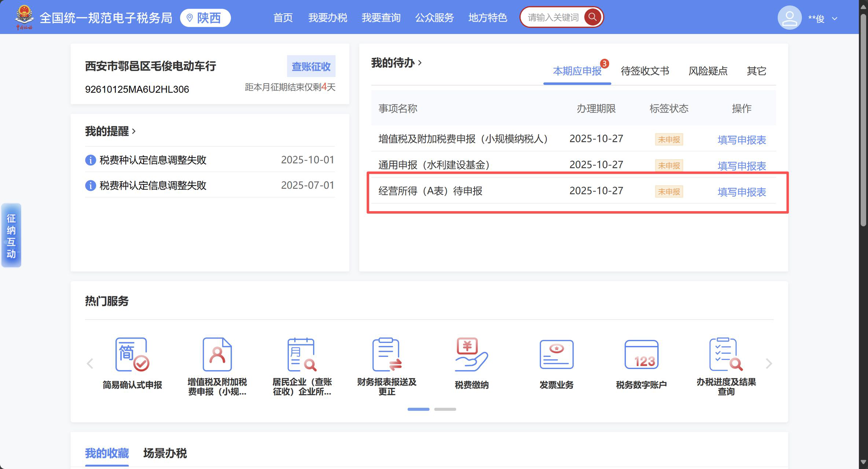868x469 pixels.
Task: Expand 我的待办 chevron
Action: point(420,63)
